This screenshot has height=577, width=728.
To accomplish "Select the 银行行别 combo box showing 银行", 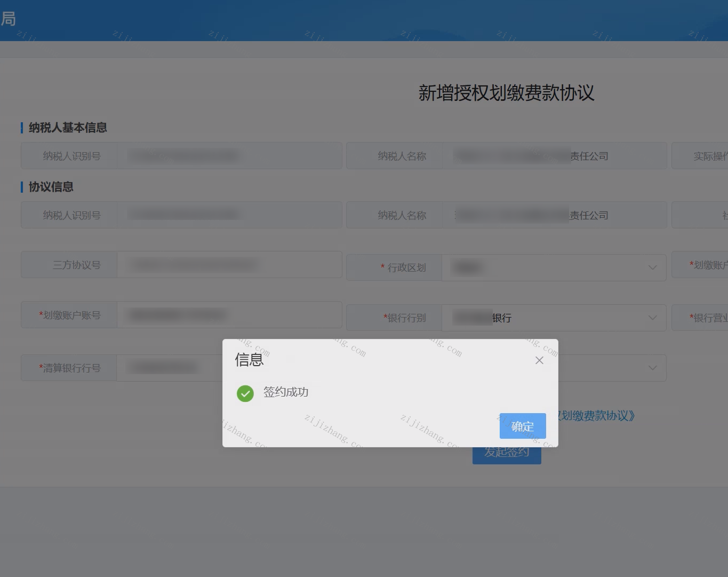I will 554,318.
